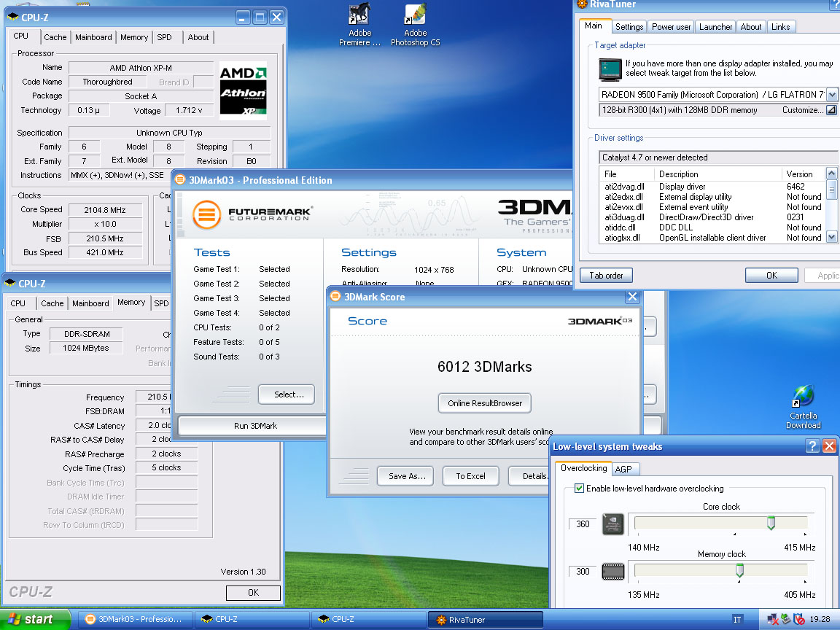
Task: Click To Excel in 3DMark Score dialog
Action: point(470,475)
